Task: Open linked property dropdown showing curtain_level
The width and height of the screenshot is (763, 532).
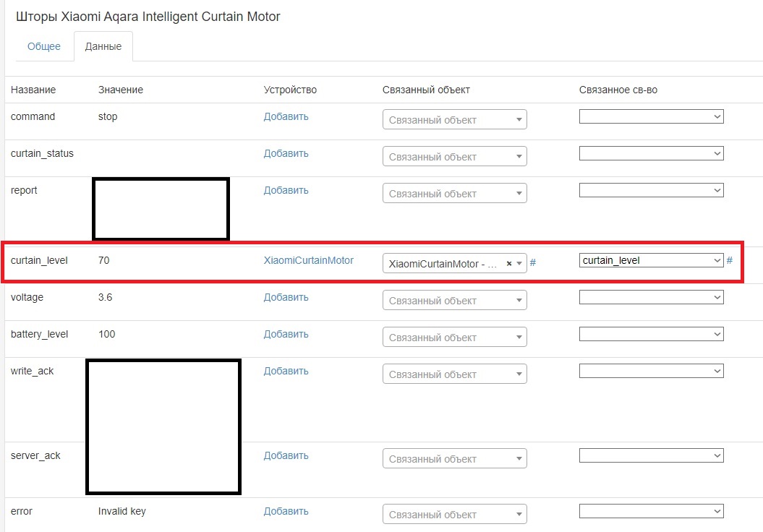Action: click(x=651, y=260)
